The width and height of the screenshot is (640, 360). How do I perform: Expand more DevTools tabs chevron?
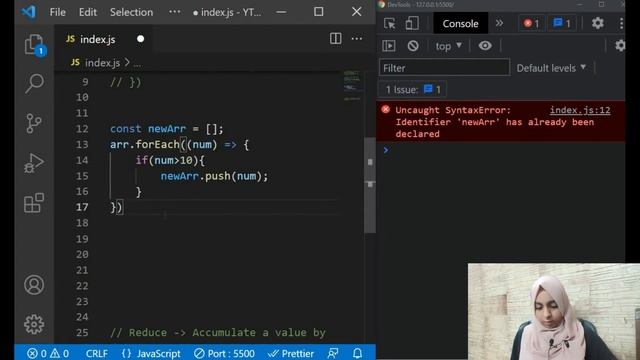tap(499, 23)
